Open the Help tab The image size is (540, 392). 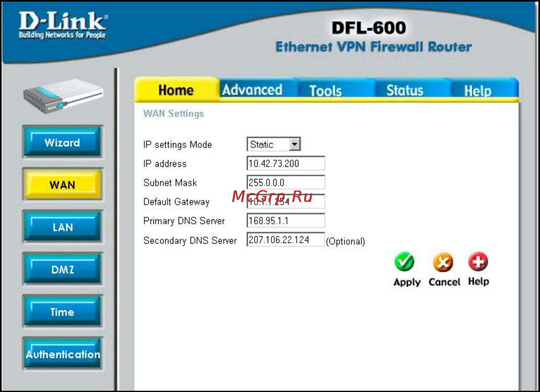click(x=477, y=91)
